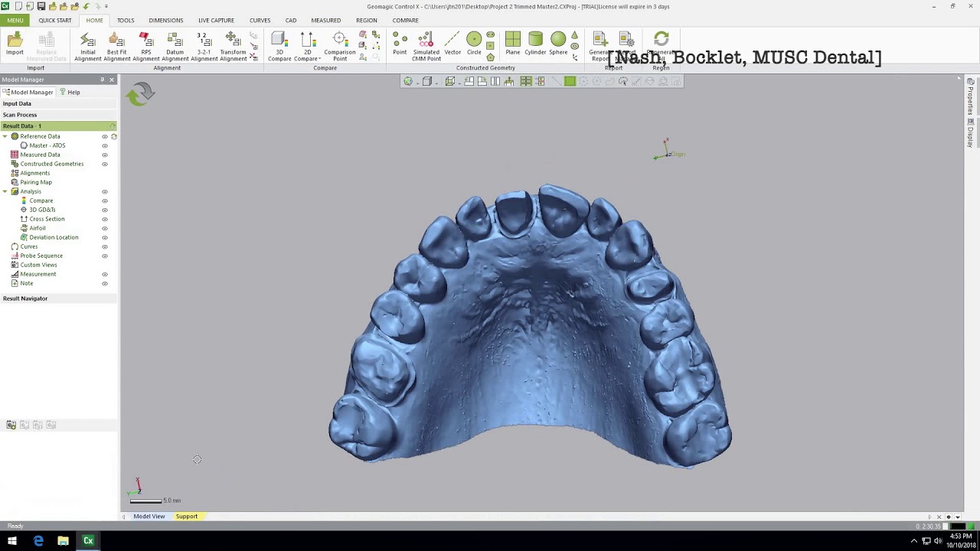The width and height of the screenshot is (980, 551).
Task: Select Custom Views tree item
Action: coord(38,265)
